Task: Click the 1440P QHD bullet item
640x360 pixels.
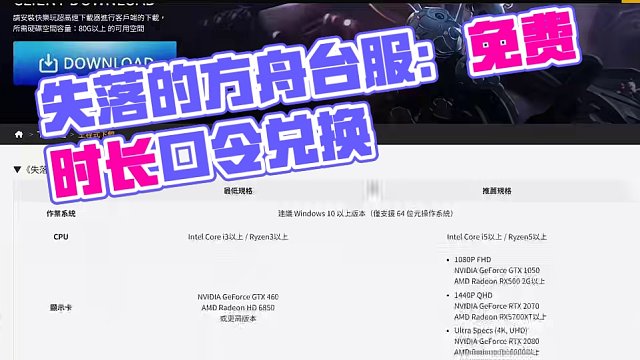Action: coord(473,295)
